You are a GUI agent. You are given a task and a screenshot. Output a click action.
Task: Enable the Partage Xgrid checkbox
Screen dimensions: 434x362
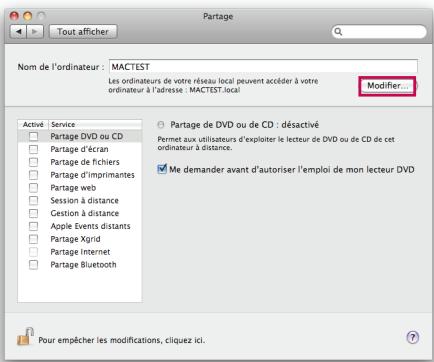click(x=33, y=239)
